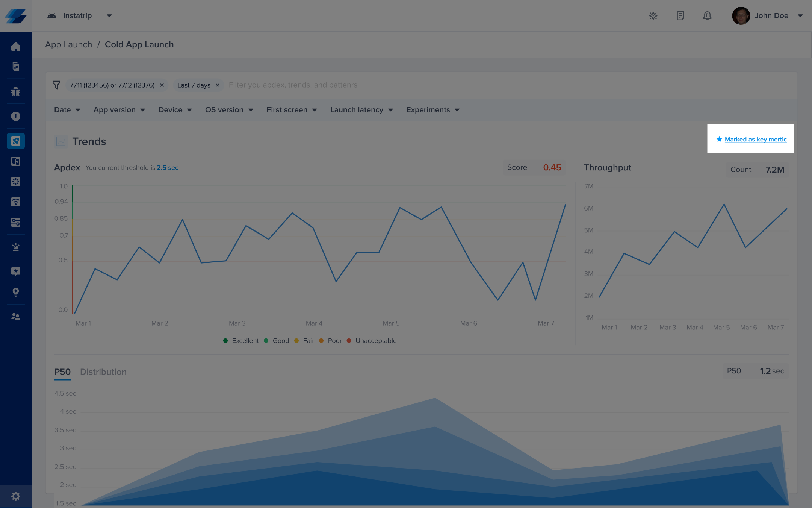This screenshot has width=812, height=508.
Task: Select the P50 tab
Action: pos(62,372)
